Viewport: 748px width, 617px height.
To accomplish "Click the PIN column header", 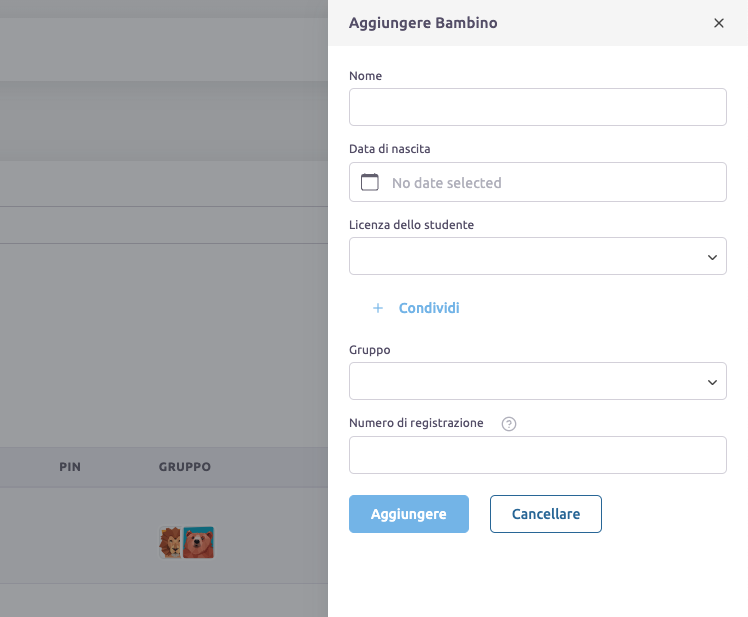I will (70, 467).
